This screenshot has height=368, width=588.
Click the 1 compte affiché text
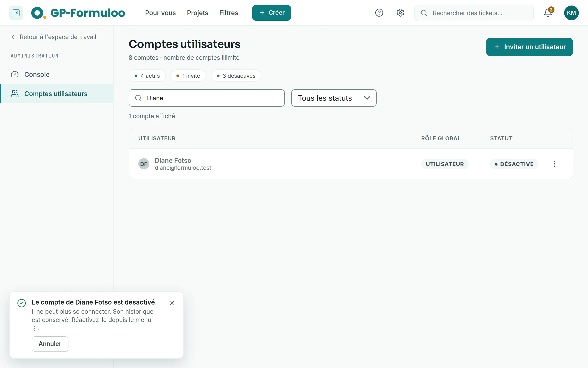point(152,116)
